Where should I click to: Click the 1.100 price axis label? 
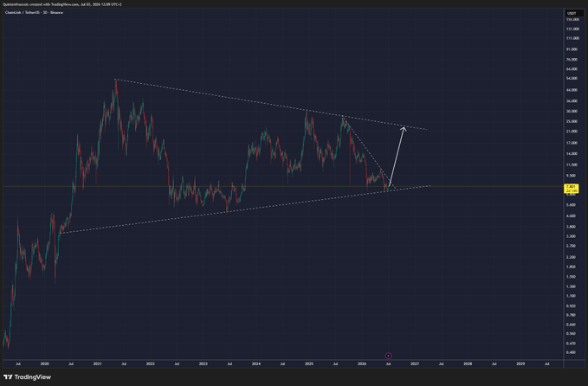pyautogui.click(x=572, y=296)
